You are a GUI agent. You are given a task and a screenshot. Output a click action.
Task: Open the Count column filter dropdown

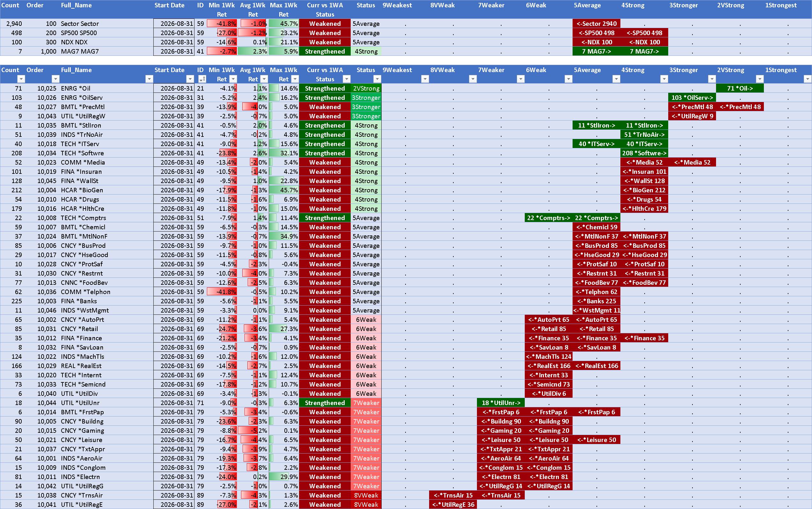[x=21, y=79]
